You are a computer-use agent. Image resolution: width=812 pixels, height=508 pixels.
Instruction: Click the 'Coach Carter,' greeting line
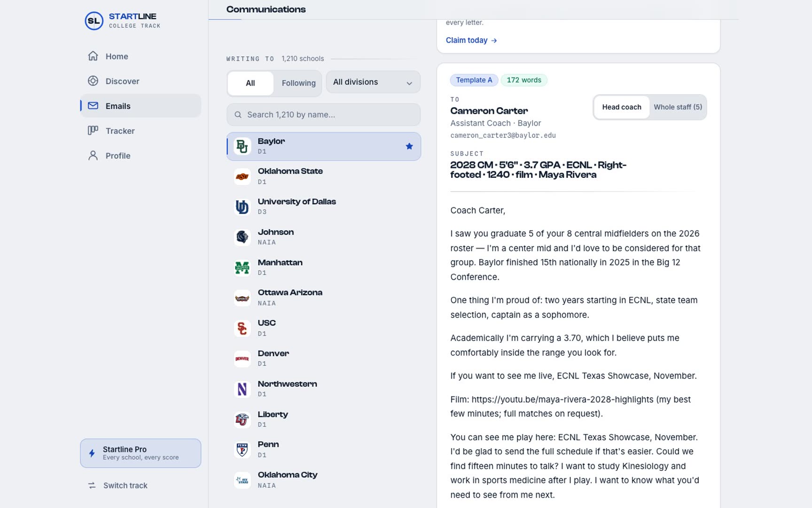(477, 211)
